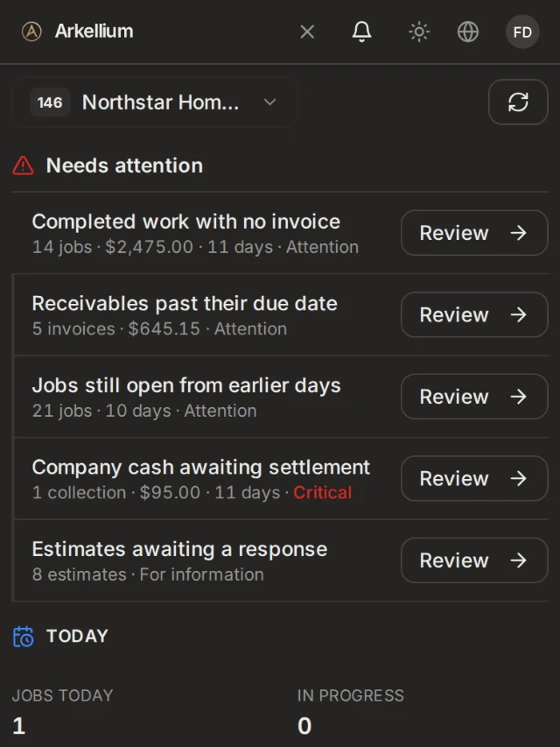Review completed work with no invoice
Screen dimensions: 560x747
point(474,233)
